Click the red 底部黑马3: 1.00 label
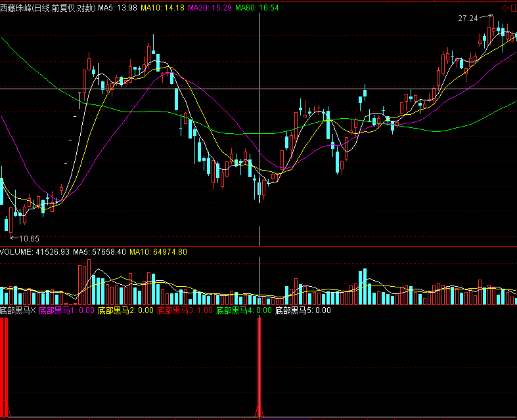This screenshot has height=420, width=517. click(x=185, y=310)
